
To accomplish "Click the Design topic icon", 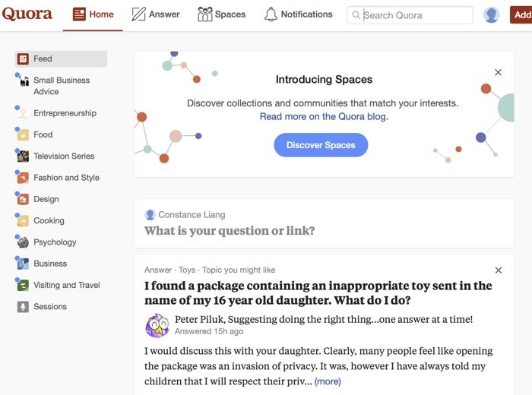I will tap(23, 199).
